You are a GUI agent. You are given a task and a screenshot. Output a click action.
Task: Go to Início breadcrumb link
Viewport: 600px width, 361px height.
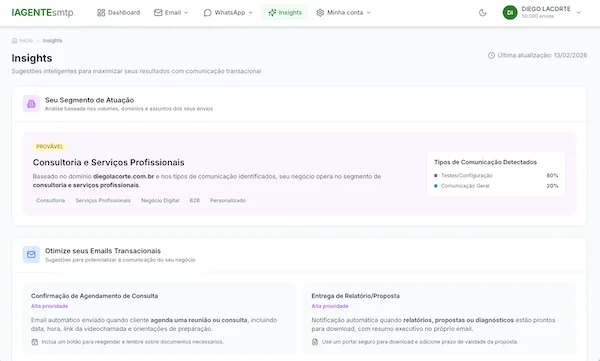26,41
